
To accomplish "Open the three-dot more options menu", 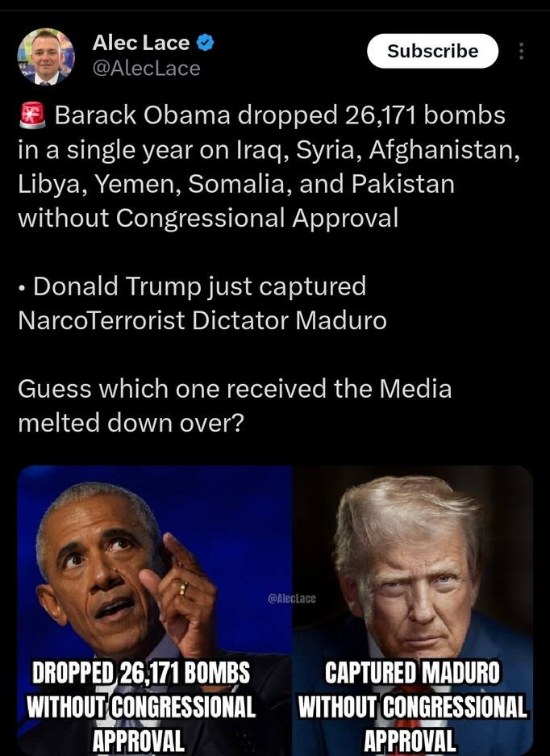I will [x=521, y=51].
